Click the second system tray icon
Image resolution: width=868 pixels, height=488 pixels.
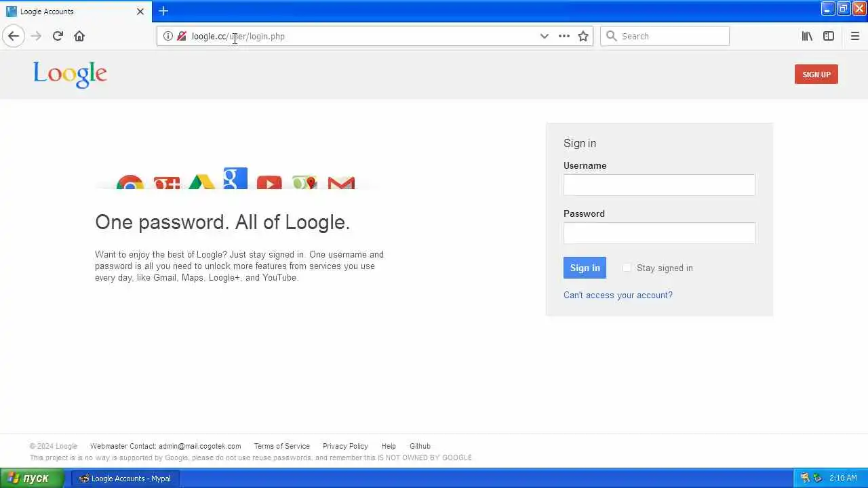[x=818, y=478]
